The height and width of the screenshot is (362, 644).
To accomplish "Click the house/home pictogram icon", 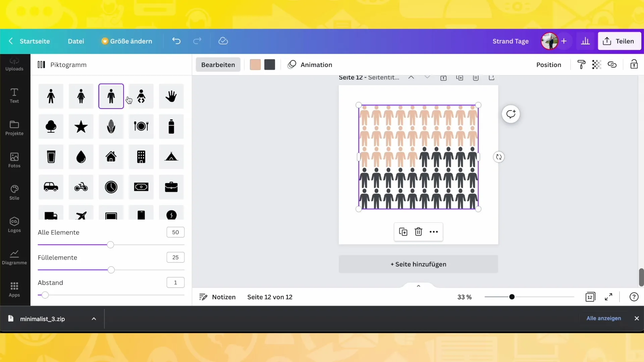I will click(x=111, y=157).
